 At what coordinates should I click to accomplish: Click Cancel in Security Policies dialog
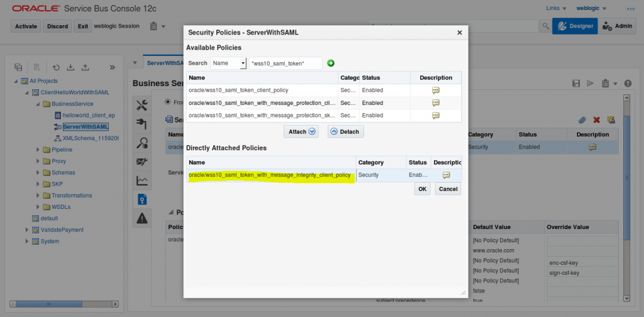[448, 189]
